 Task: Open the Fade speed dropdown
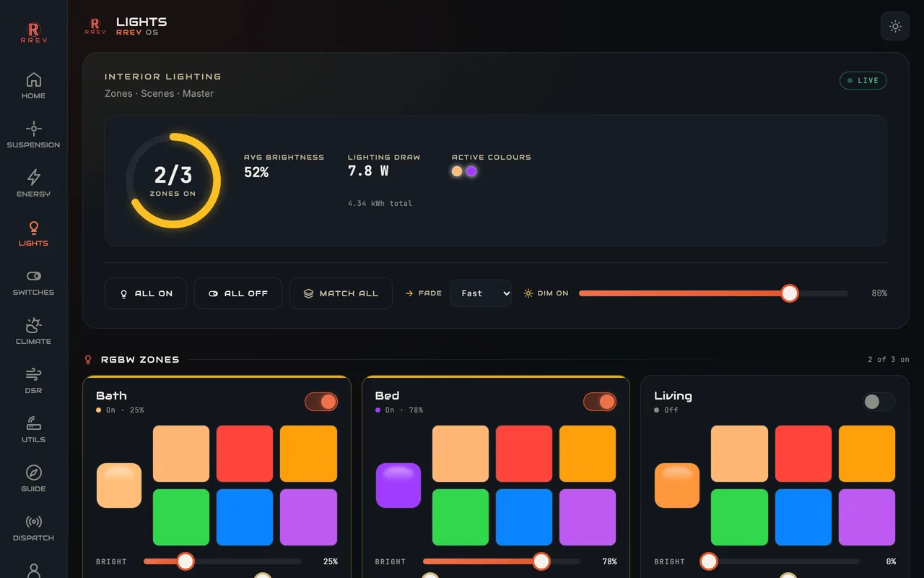pyautogui.click(x=481, y=293)
